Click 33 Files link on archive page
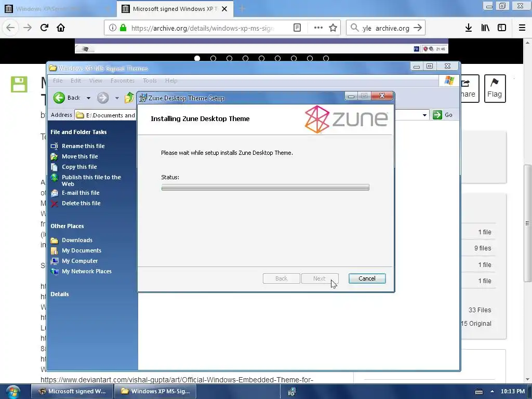Image resolution: width=532 pixels, height=399 pixels. click(x=480, y=310)
